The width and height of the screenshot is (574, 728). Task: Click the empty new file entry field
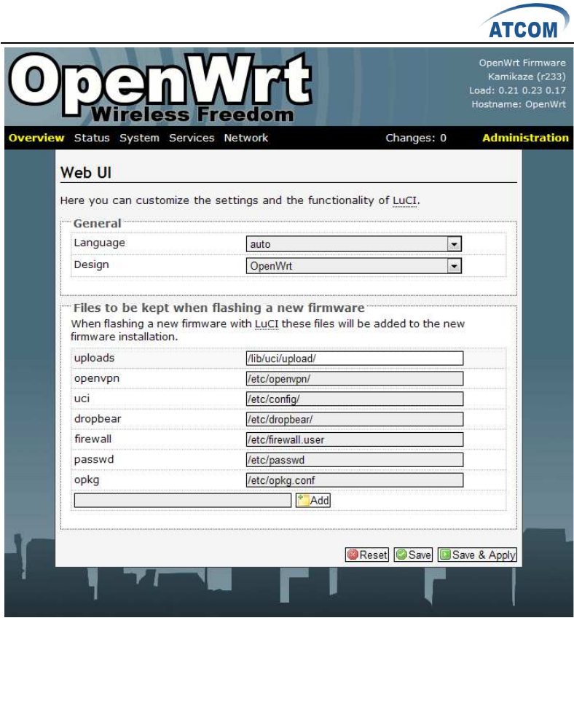point(182,500)
